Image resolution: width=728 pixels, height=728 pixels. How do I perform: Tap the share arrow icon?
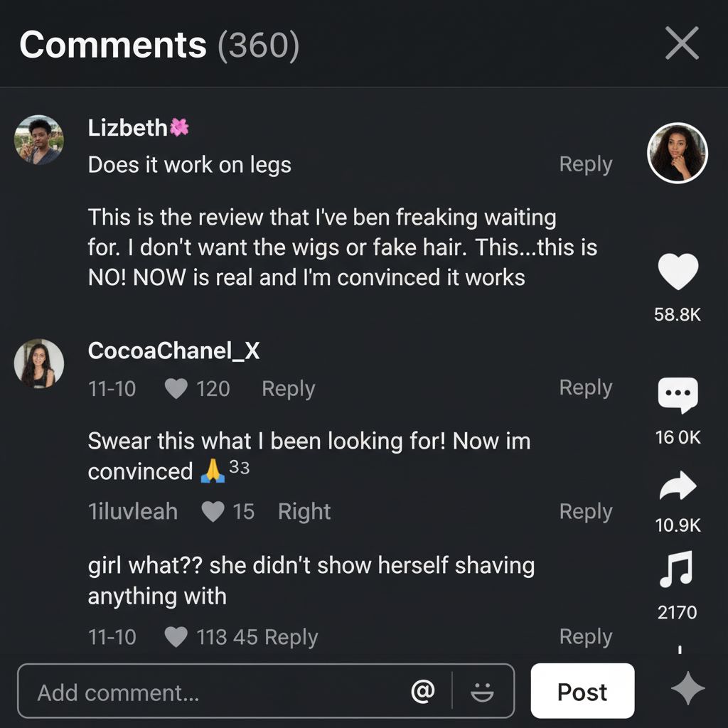coord(678,487)
